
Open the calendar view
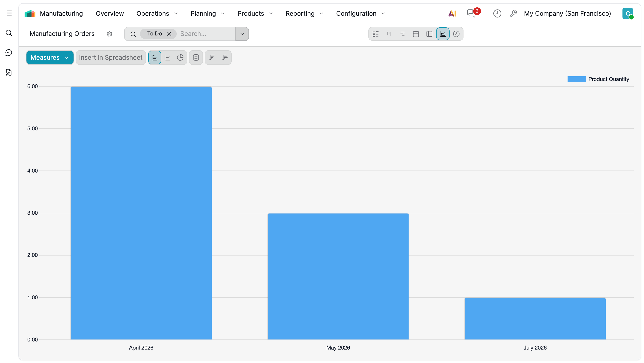click(416, 34)
